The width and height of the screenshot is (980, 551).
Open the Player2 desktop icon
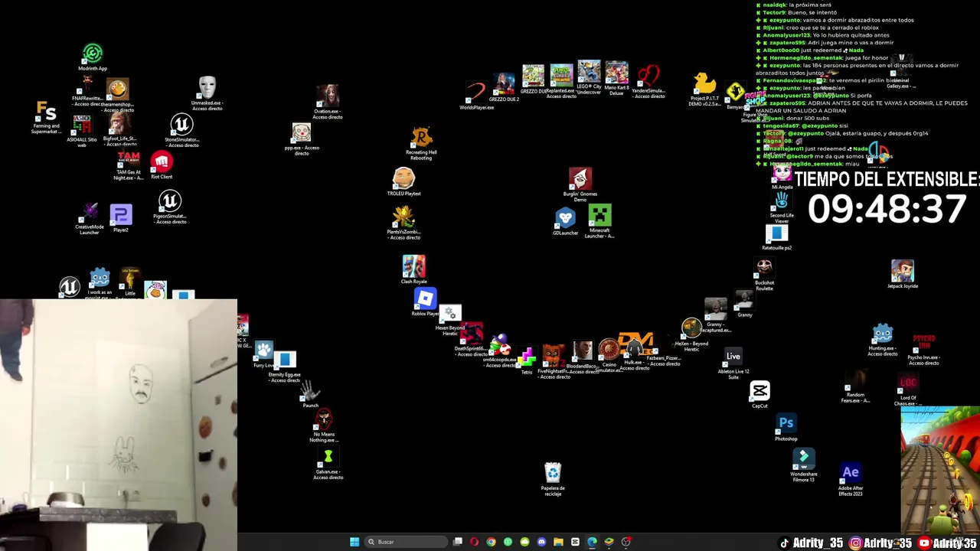(121, 219)
